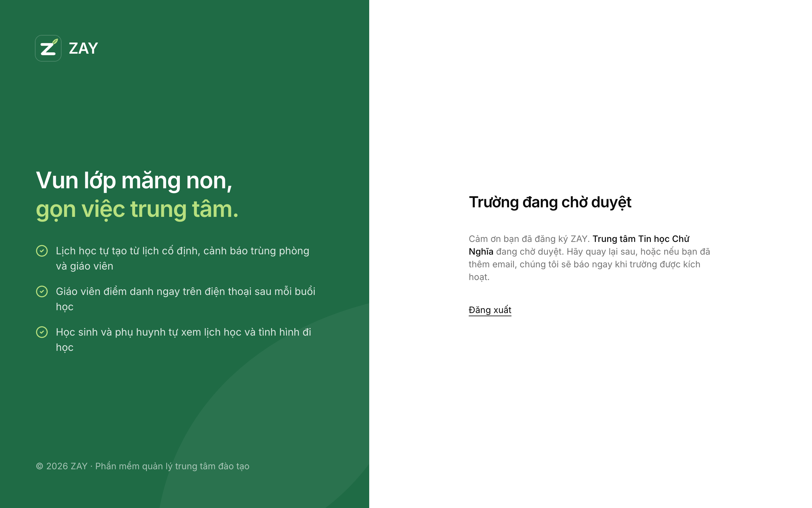812x508 pixels.
Task: Click the feature text Lịch học tự tạo từ lịch cố định
Action: tap(182, 258)
